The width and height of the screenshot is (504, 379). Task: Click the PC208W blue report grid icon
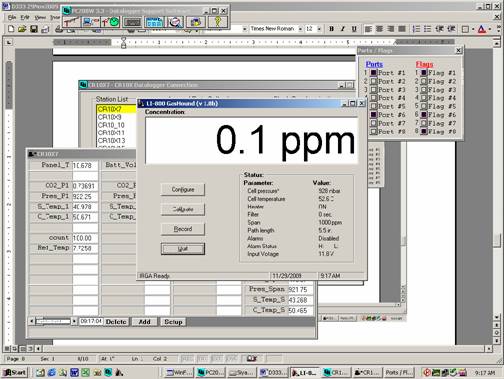pos(154,22)
